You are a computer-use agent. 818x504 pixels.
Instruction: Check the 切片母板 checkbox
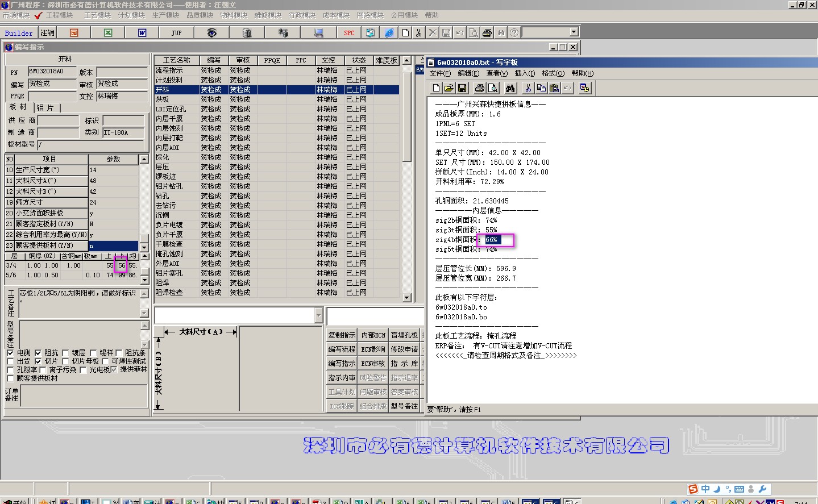(65, 361)
